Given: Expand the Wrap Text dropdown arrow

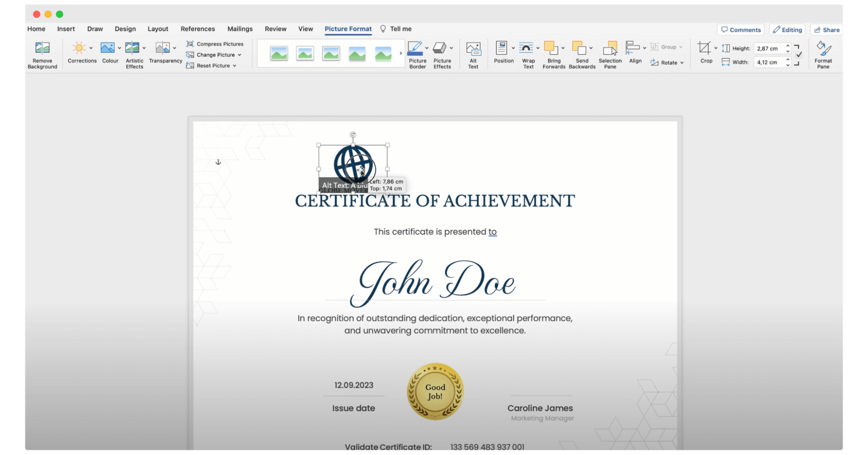Looking at the screenshot, I should (x=538, y=48).
